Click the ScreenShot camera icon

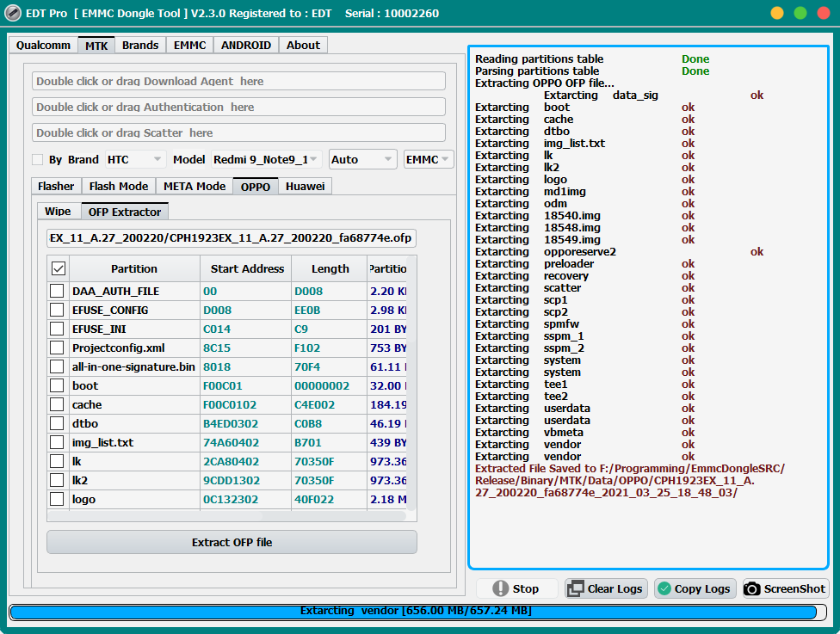coord(751,588)
